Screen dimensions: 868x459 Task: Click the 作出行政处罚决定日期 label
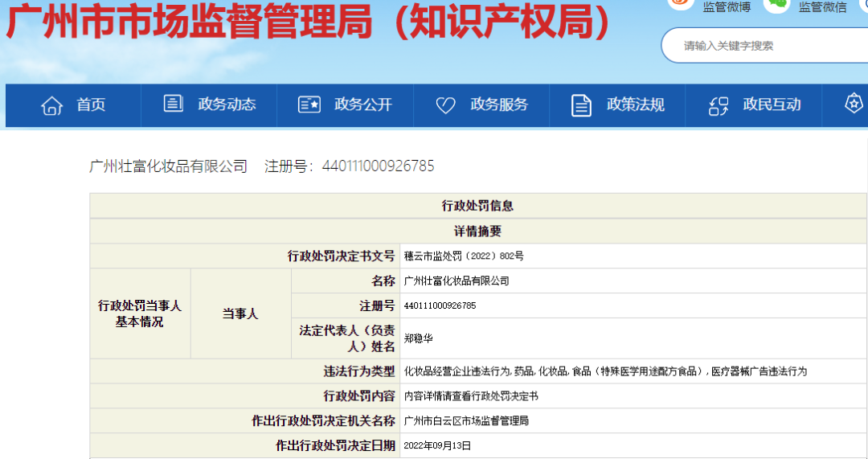(x=335, y=445)
